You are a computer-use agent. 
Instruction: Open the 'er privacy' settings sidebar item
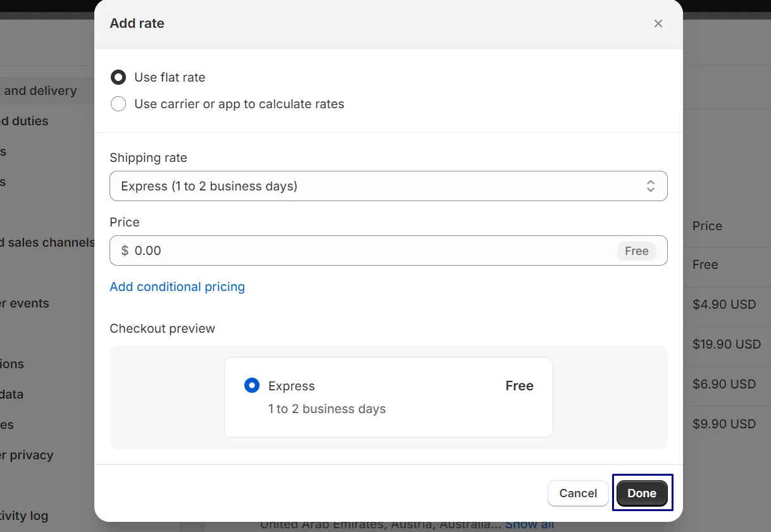pos(27,455)
